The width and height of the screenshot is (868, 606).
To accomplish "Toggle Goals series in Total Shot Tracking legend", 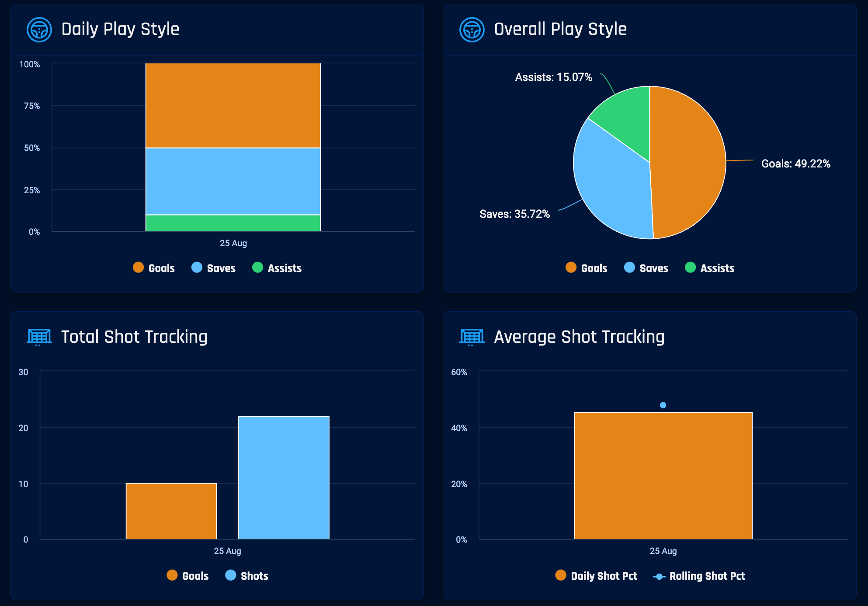I will tap(187, 576).
